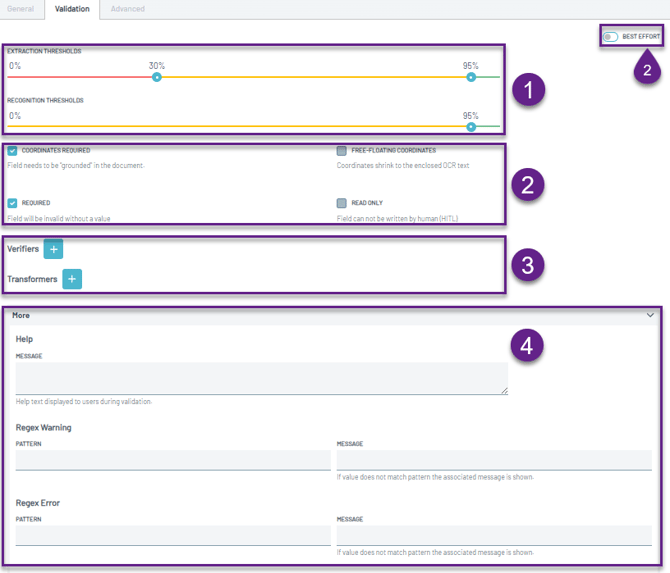The image size is (670, 573).
Task: Click the 95% extraction threshold slider handle
Action: (470, 77)
